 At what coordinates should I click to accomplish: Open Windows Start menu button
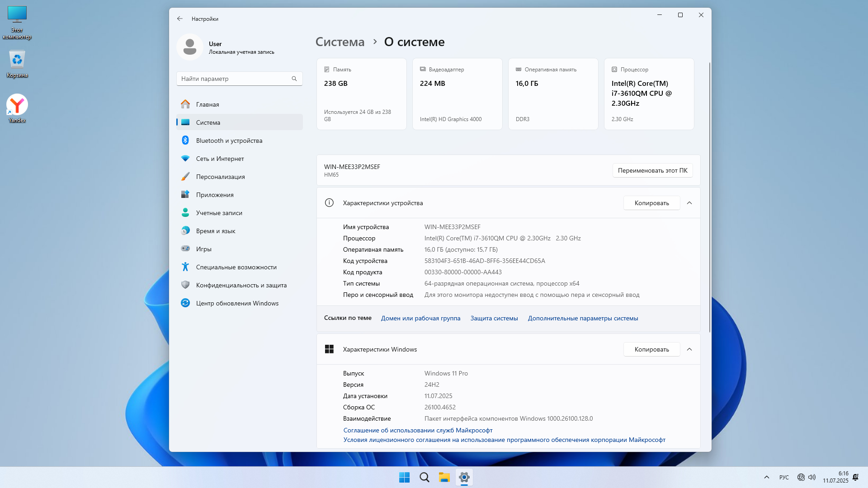[x=404, y=477]
